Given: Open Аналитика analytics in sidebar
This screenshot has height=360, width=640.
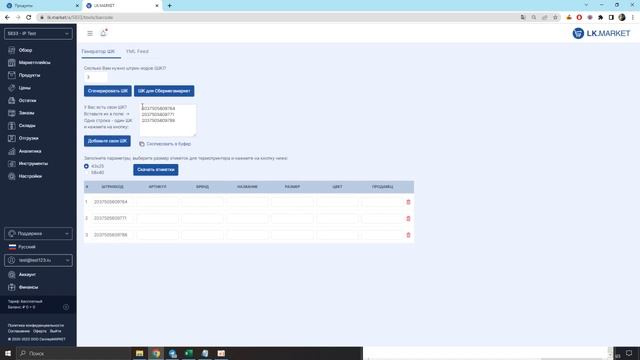Looking at the screenshot, I should 29,151.
